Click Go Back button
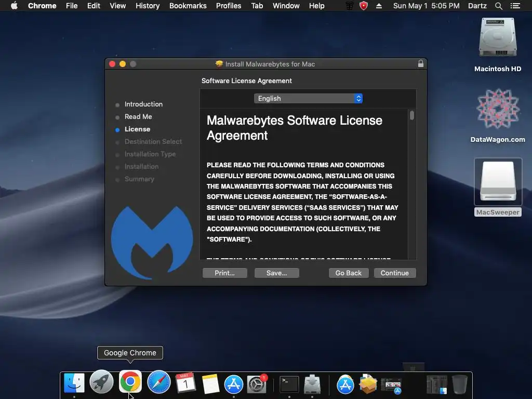Image resolution: width=532 pixels, height=399 pixels. [x=349, y=273]
